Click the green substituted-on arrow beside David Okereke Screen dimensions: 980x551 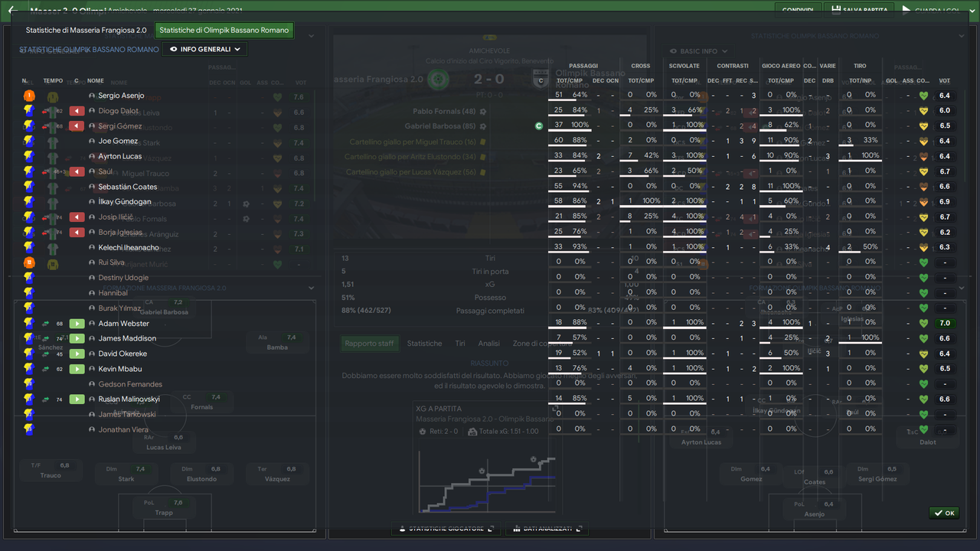[77, 354]
